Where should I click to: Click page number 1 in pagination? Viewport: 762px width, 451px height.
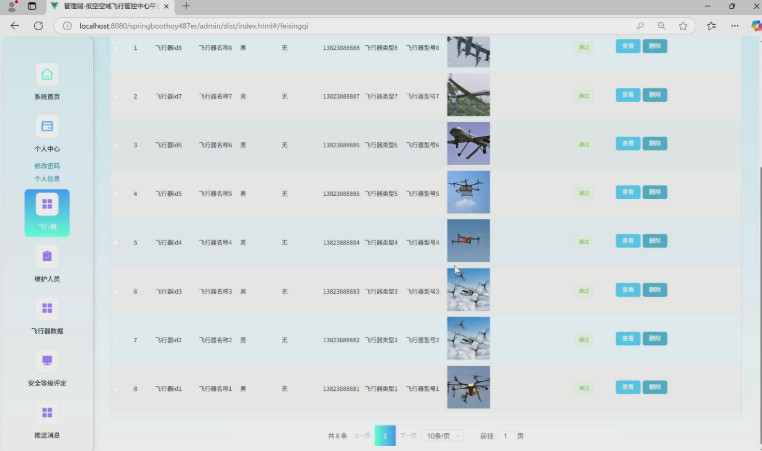385,436
